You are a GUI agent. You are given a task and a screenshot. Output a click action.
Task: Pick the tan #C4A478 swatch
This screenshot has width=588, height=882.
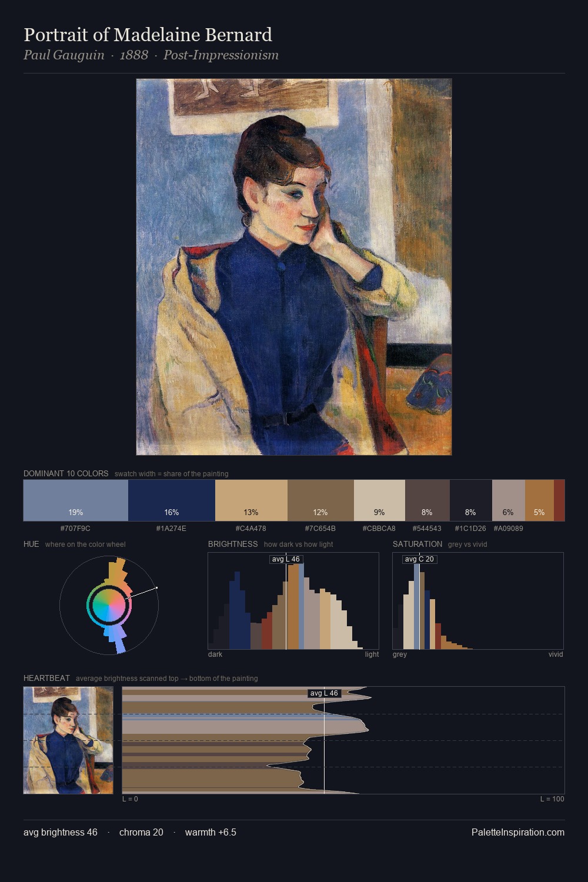tap(251, 500)
